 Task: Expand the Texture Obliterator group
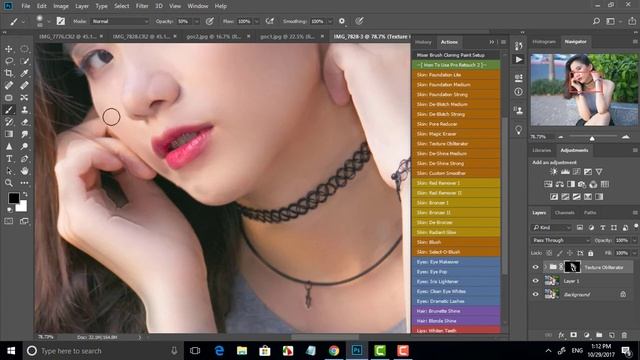tap(545, 267)
